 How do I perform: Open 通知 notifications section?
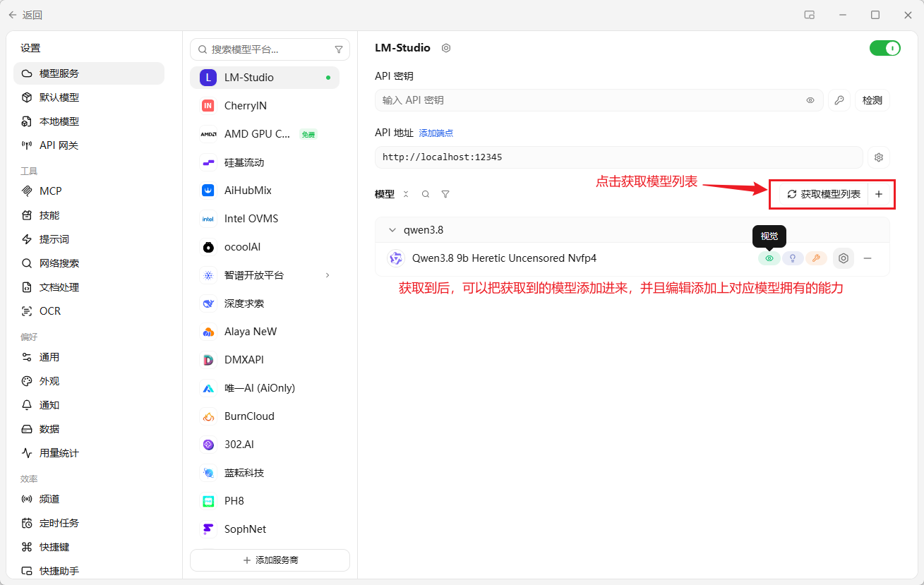(89, 405)
